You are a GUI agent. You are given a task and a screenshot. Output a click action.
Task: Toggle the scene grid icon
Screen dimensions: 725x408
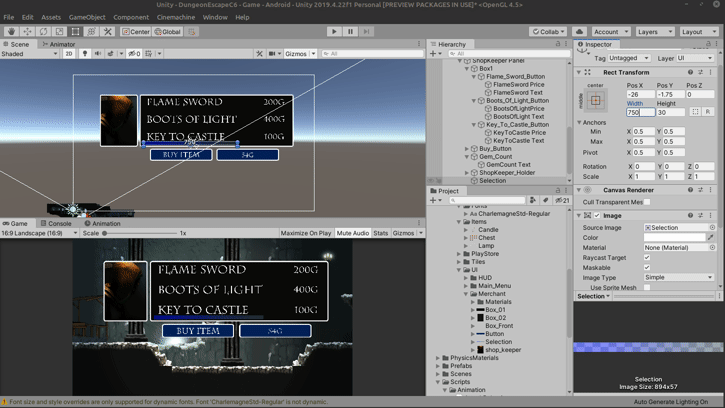(x=149, y=54)
